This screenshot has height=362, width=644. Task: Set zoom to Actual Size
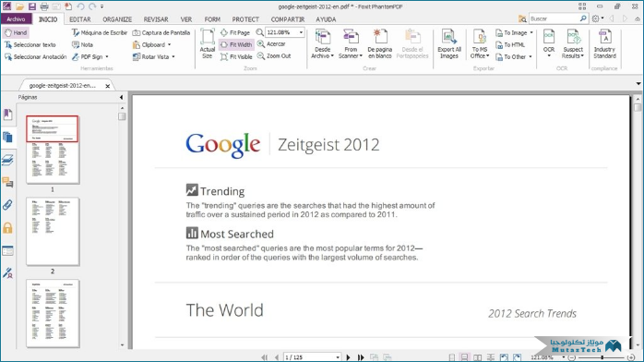click(208, 44)
